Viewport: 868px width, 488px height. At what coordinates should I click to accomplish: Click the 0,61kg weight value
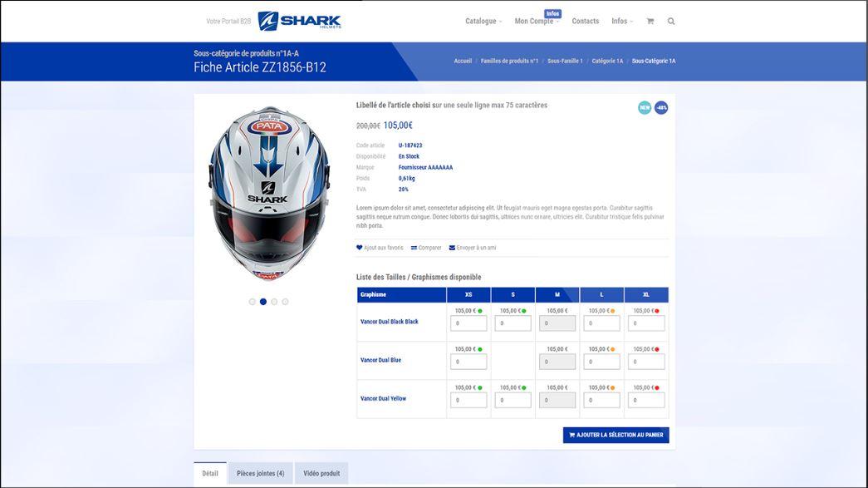tap(407, 179)
